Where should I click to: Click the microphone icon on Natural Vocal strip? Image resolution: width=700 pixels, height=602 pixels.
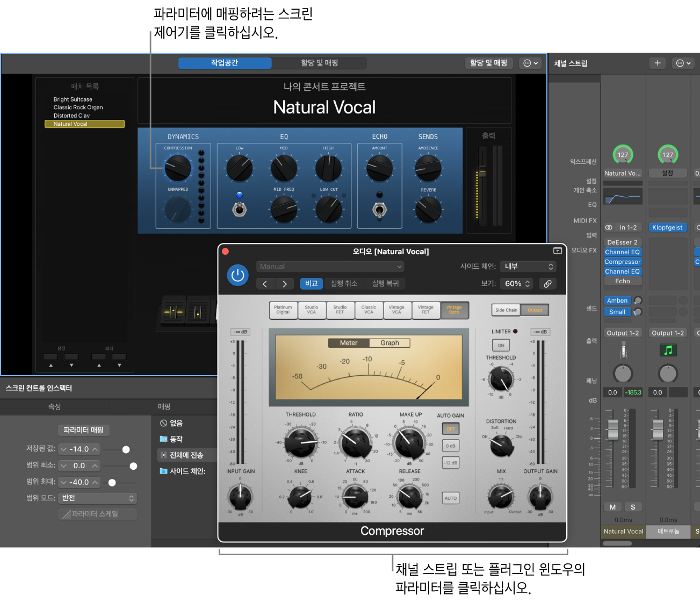click(623, 350)
